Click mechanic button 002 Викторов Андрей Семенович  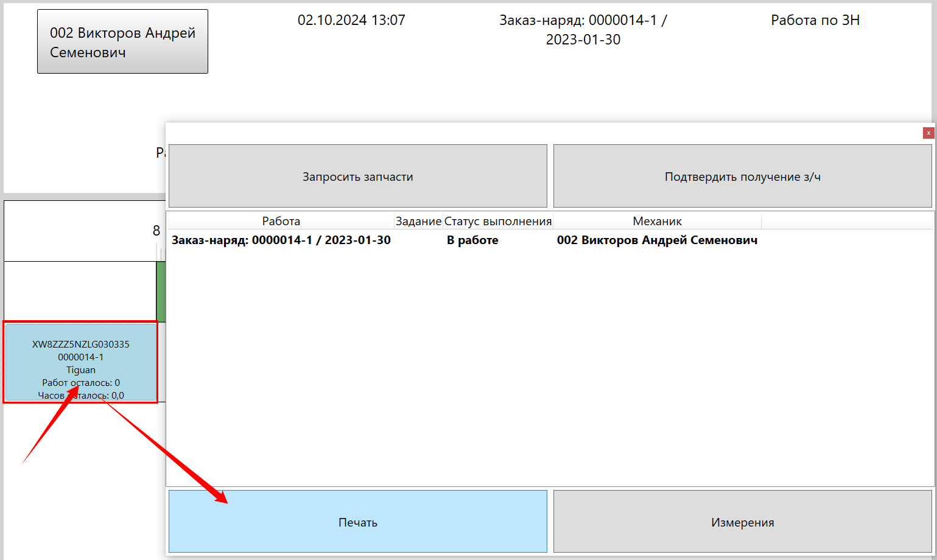point(122,42)
